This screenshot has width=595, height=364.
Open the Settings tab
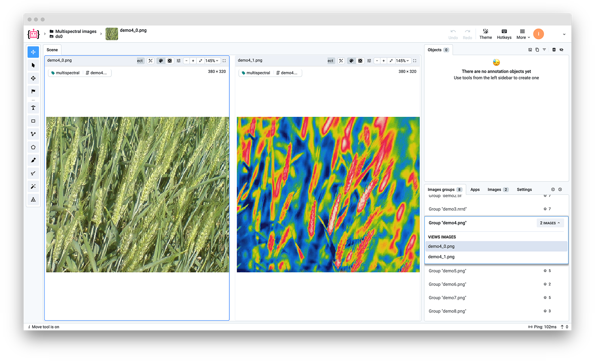[524, 190]
